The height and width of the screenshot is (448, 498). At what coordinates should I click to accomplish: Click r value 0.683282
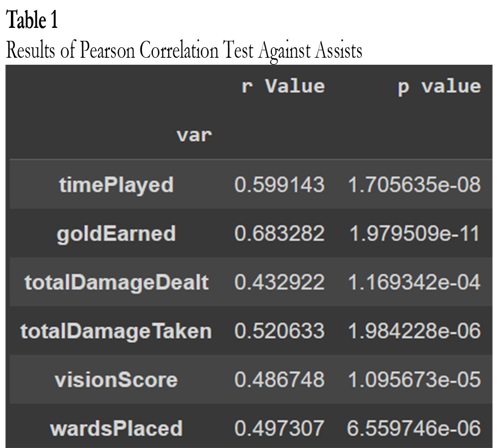coord(279,233)
